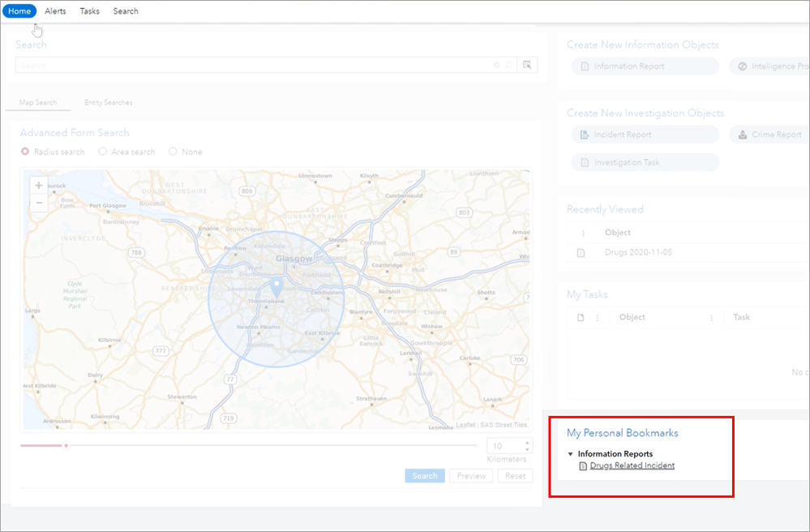
Task: Select the None radio option
Action: tap(173, 152)
